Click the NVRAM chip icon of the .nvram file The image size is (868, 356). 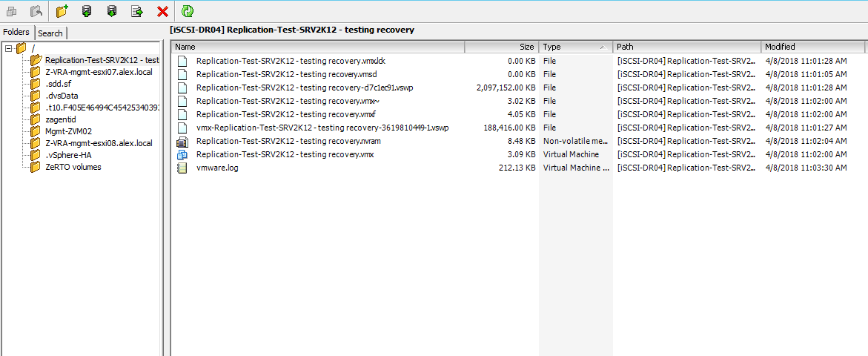click(182, 141)
